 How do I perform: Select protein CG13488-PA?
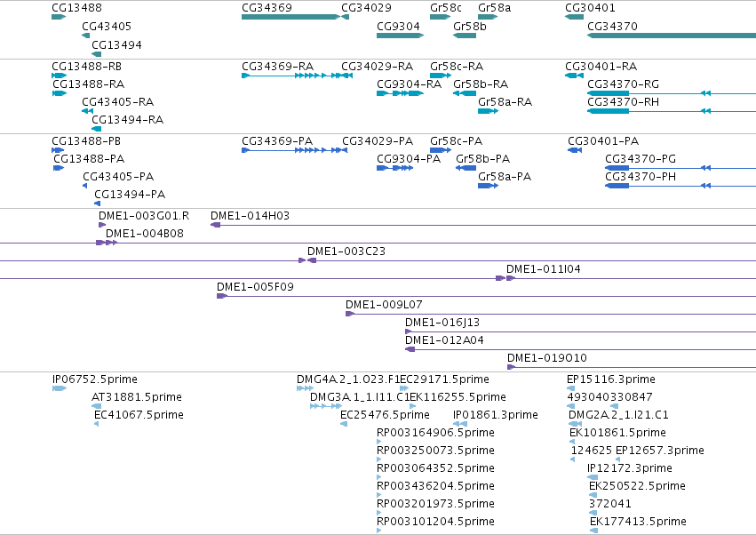(89, 159)
